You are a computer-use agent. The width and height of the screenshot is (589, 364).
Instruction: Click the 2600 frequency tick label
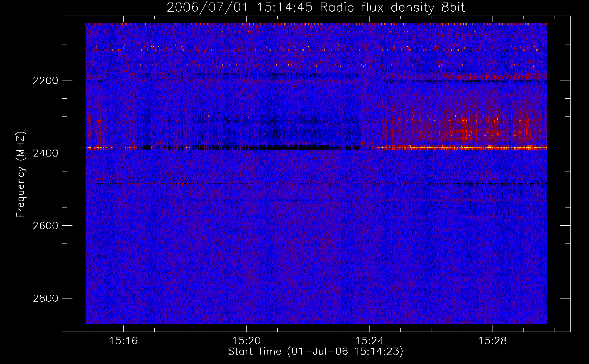[x=46, y=226]
